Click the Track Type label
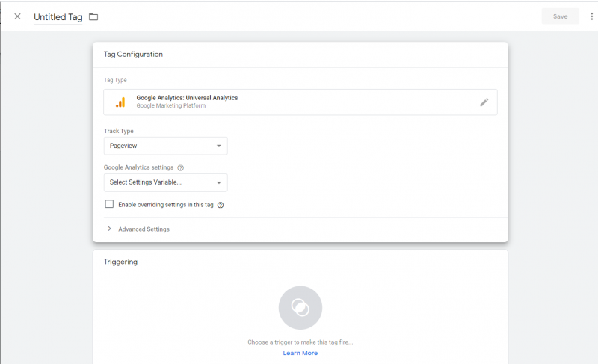 (119, 131)
